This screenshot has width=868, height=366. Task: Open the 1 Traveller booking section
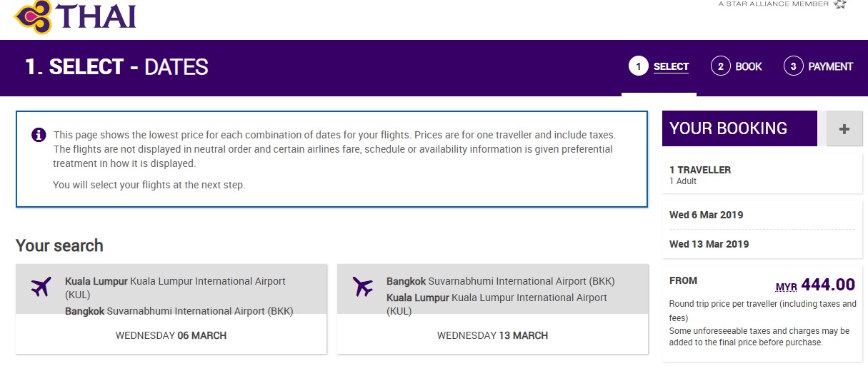click(x=700, y=171)
